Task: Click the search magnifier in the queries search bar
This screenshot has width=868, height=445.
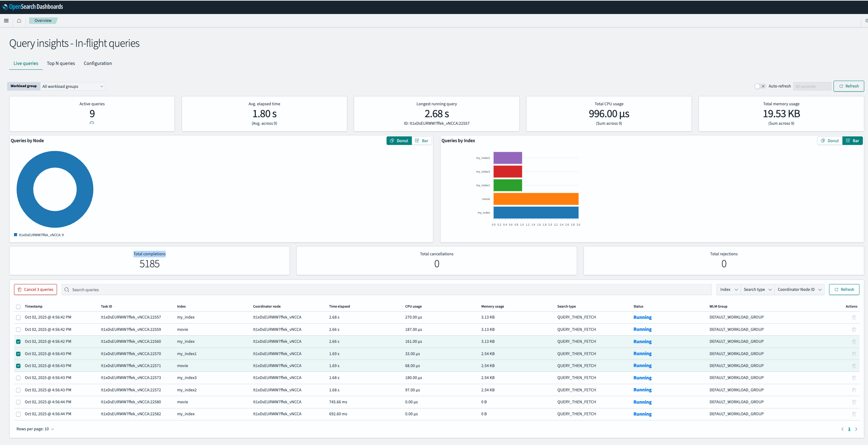Action: tap(67, 289)
